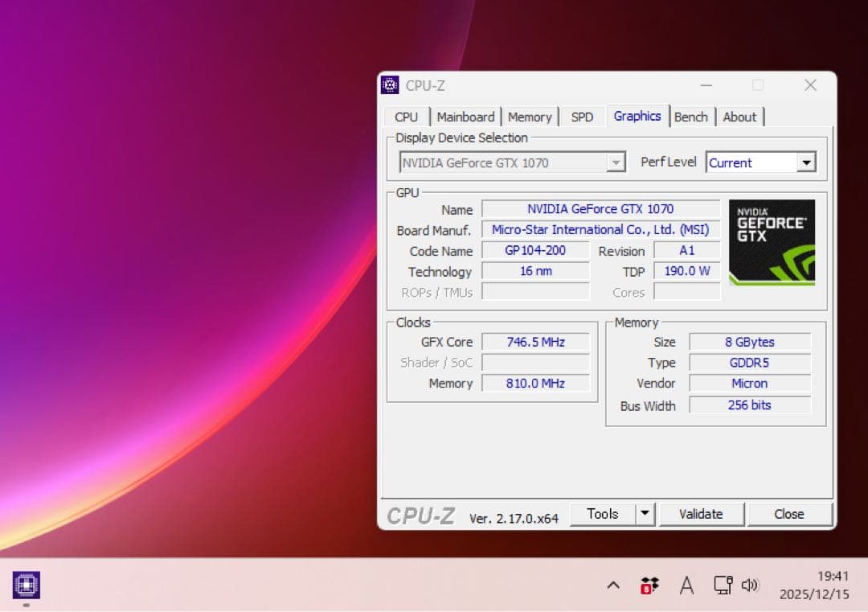This screenshot has width=868, height=612.
Task: Click the clock and date in the taskbar
Action: (815, 585)
